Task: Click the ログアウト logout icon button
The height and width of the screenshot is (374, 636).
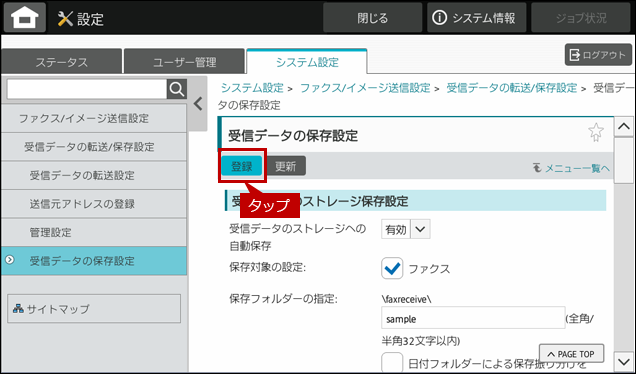Action: tap(598, 55)
